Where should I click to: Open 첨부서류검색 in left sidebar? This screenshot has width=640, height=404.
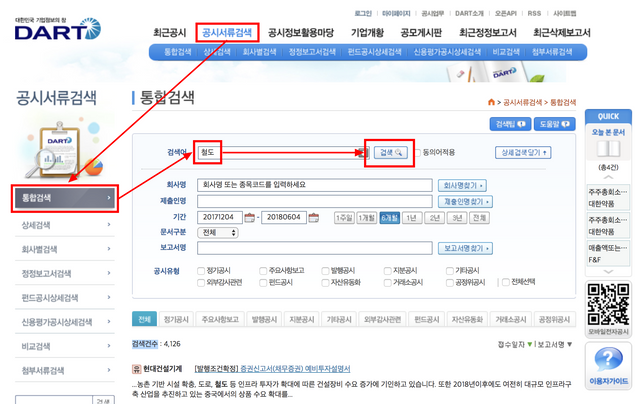(x=64, y=371)
